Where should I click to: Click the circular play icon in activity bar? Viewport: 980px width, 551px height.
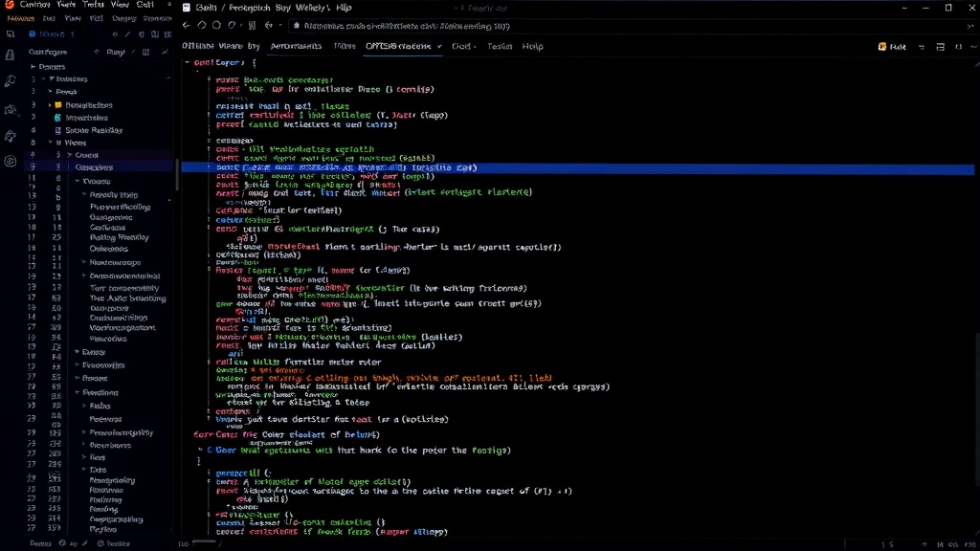click(10, 161)
